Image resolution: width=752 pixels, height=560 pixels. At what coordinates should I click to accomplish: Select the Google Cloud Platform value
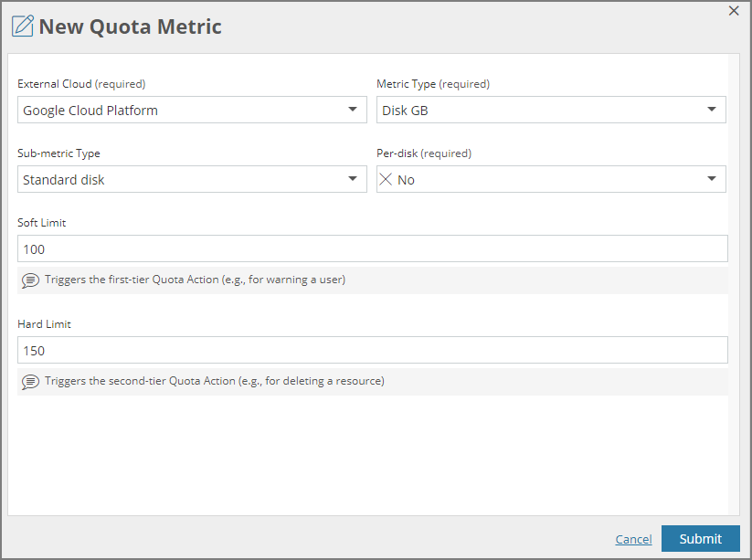click(87, 109)
